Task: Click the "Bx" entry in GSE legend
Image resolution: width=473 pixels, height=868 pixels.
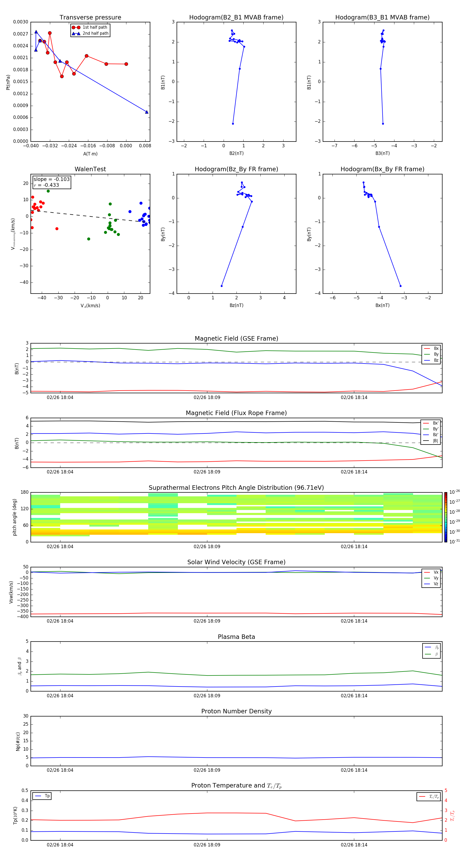Action: (431, 349)
